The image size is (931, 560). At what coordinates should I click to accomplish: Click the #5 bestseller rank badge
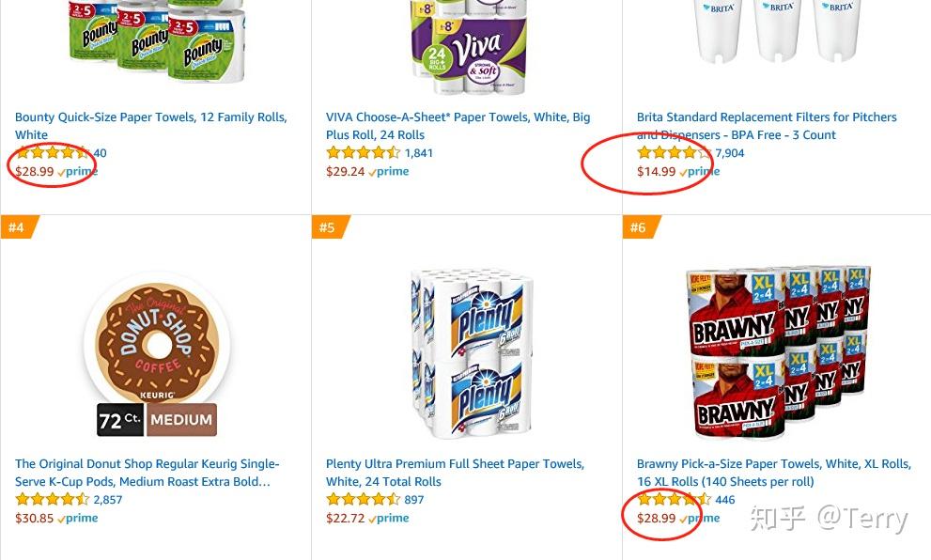[327, 227]
